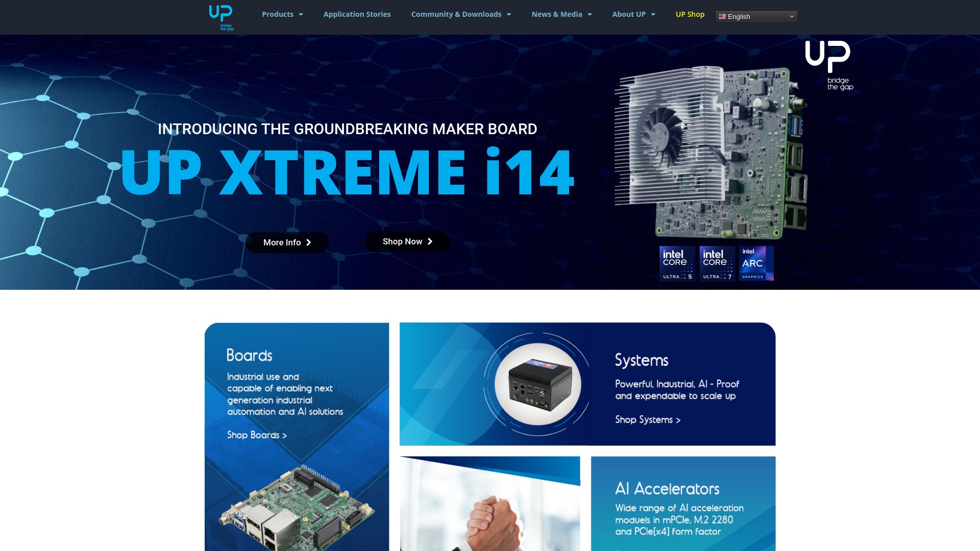Viewport: 980px width, 551px height.
Task: Open UP Shop from the navigation bar
Action: (690, 14)
